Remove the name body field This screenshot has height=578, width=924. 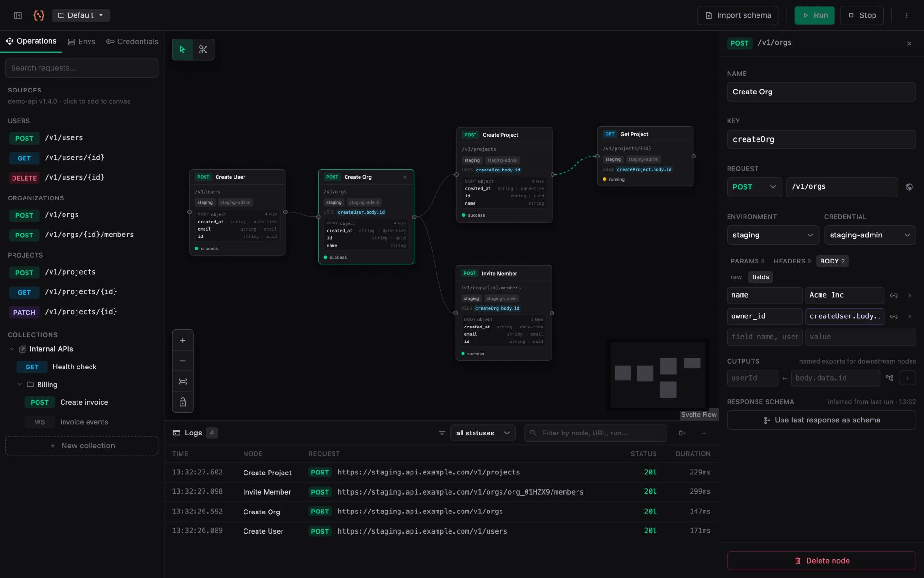tap(910, 296)
